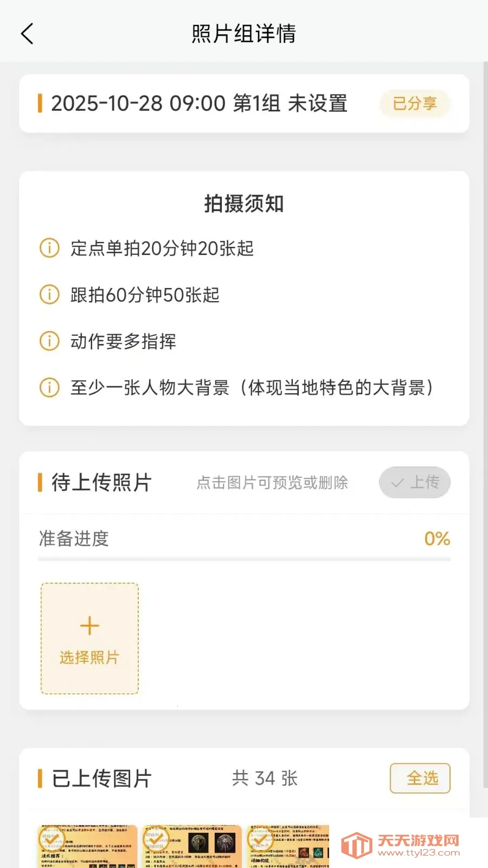
Task: Tap the back arrow icon
Action: (x=27, y=34)
